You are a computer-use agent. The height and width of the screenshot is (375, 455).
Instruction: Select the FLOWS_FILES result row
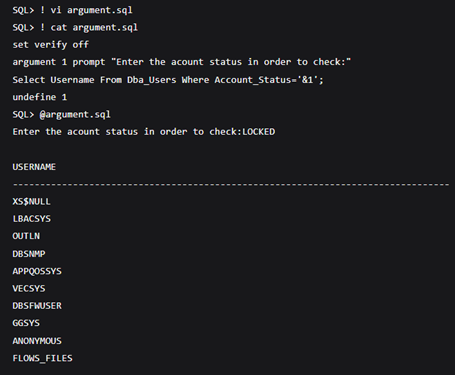(42, 358)
